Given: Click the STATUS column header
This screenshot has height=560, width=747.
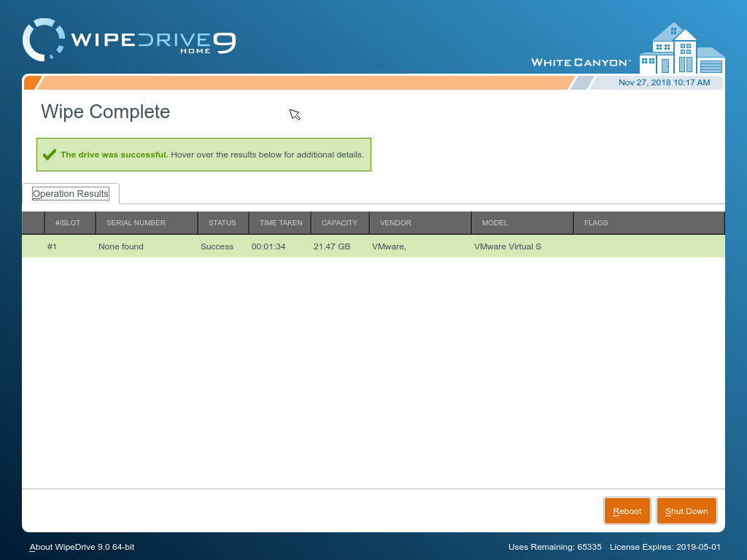Looking at the screenshot, I should [224, 223].
